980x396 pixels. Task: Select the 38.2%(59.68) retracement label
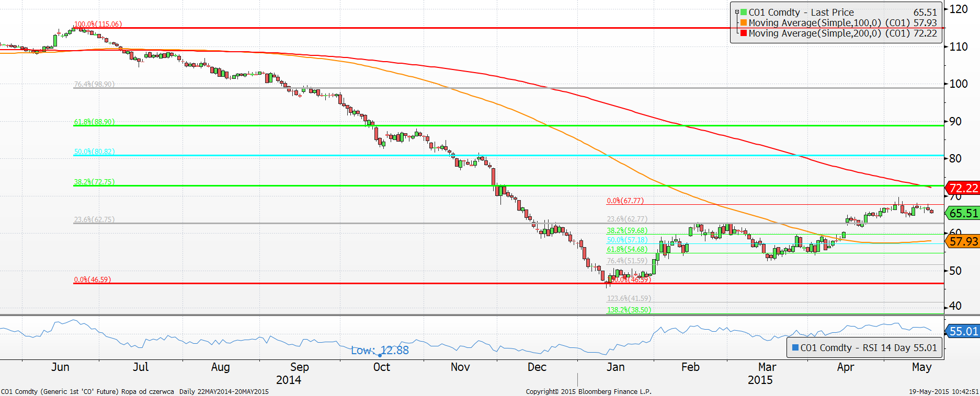pos(627,231)
